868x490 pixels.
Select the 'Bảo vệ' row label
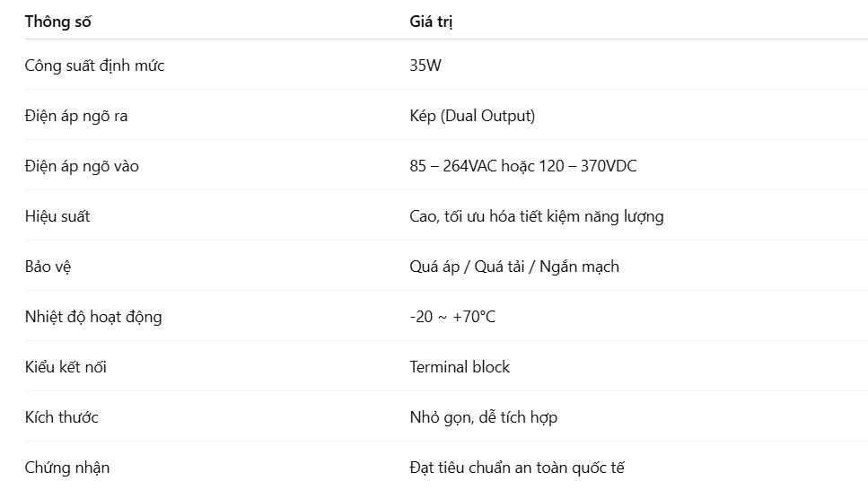(x=48, y=267)
